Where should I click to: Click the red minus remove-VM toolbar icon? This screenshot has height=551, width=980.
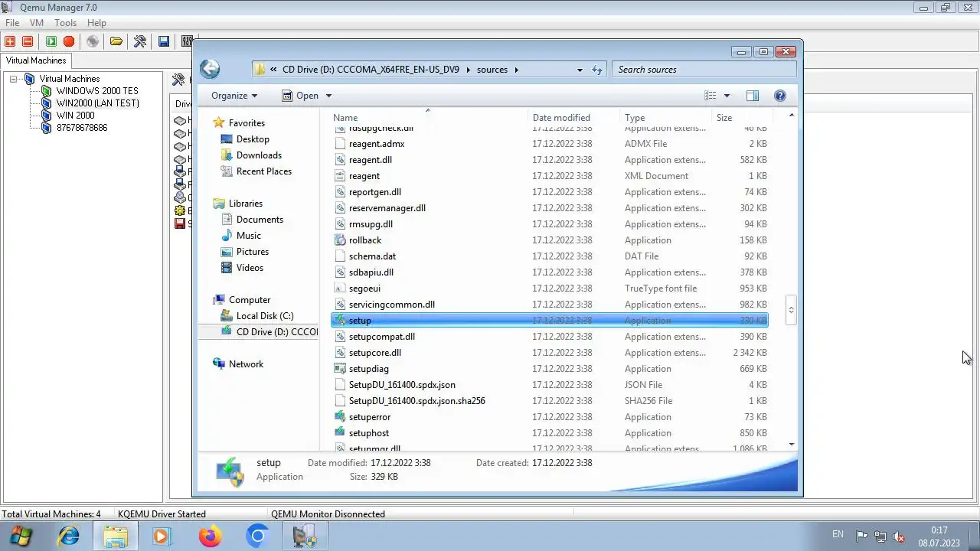point(28,41)
